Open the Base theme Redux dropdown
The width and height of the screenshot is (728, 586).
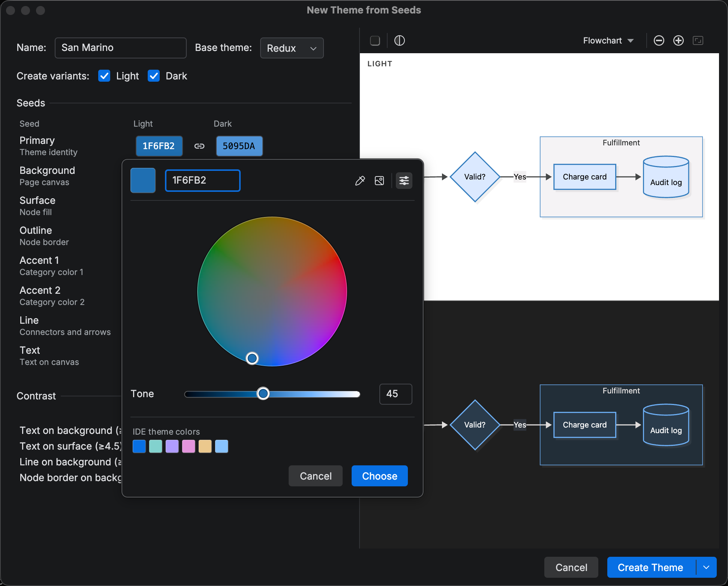click(292, 48)
